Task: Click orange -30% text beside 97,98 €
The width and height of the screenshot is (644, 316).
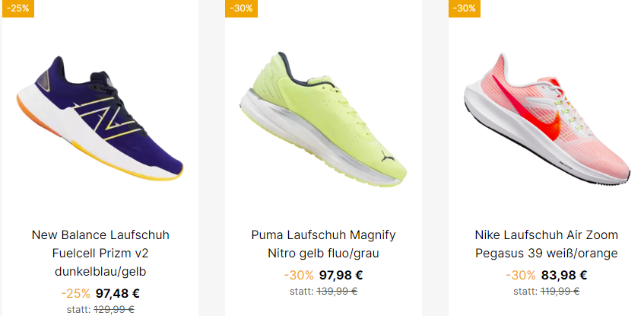Action: point(299,275)
